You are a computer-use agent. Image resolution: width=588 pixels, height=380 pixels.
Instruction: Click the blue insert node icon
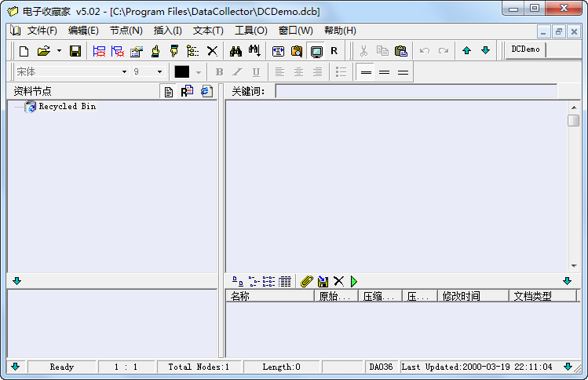point(99,51)
